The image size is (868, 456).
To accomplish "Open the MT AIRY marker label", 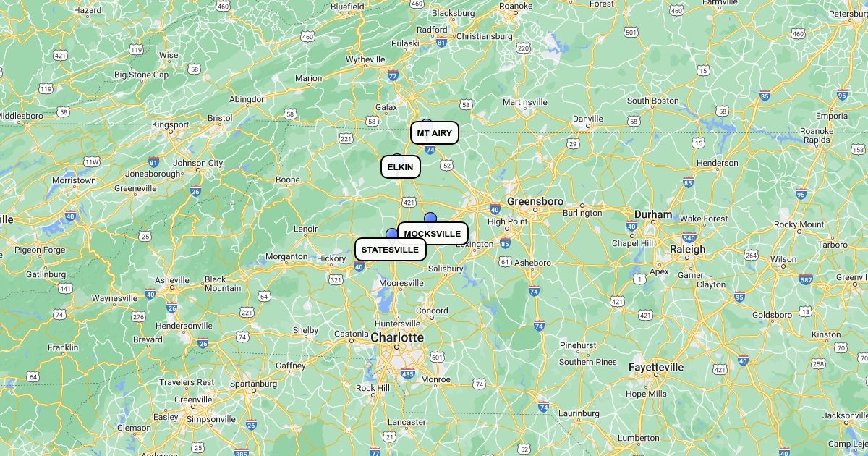I will point(435,133).
